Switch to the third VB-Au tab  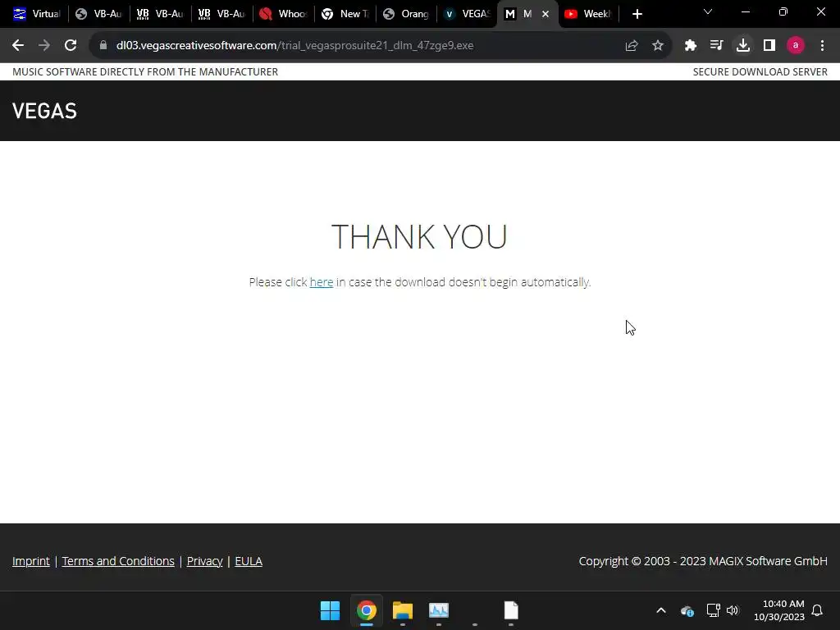tap(221, 15)
